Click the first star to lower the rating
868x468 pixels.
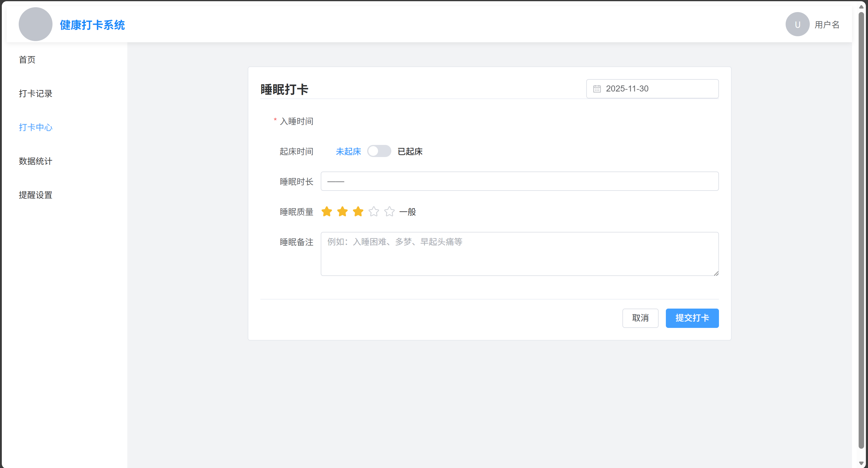coord(326,212)
